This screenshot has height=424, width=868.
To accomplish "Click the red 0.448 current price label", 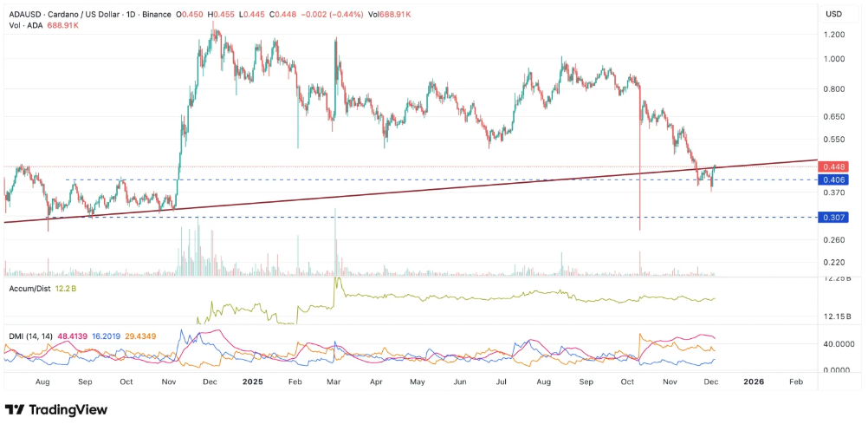I will 835,166.
